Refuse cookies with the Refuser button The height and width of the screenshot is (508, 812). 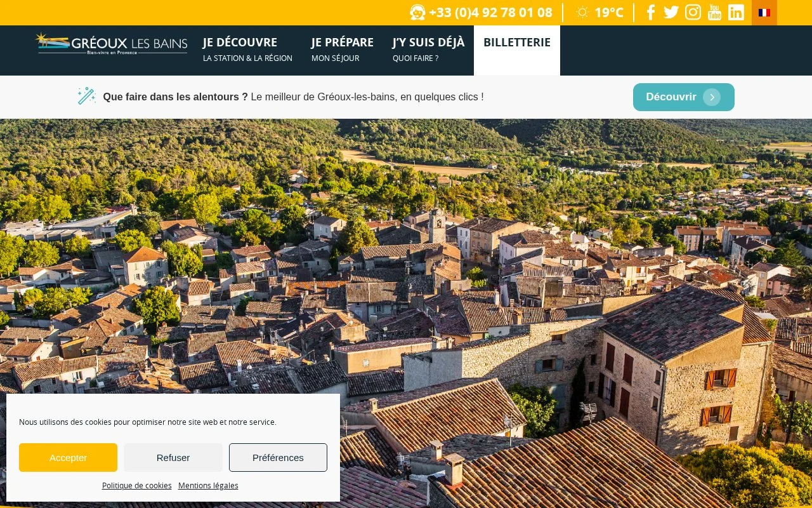173,457
